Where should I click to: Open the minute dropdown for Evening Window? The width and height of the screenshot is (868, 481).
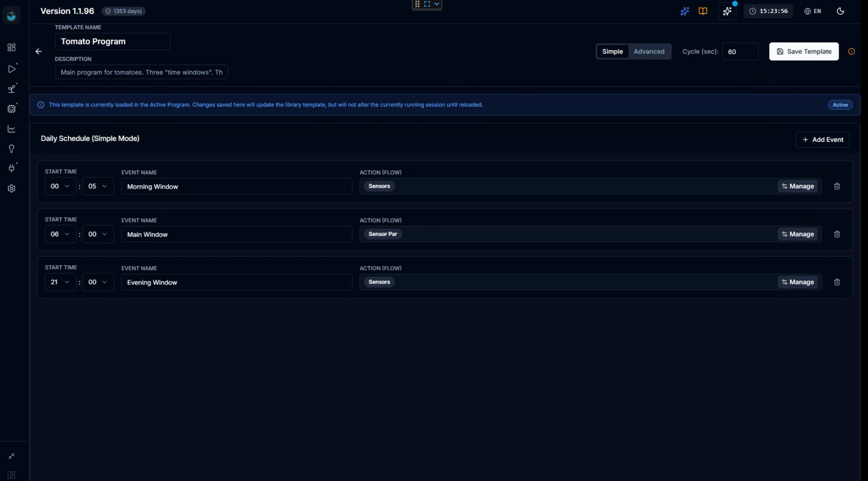[x=98, y=282]
